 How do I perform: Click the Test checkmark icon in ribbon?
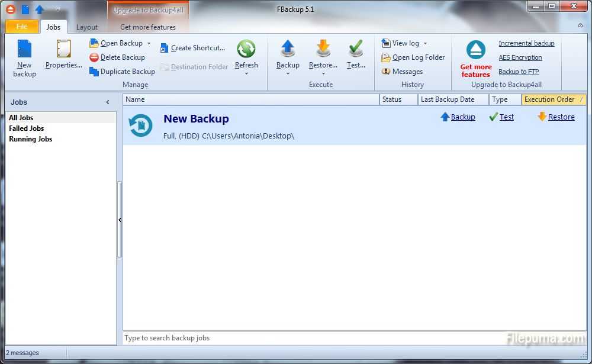tap(356, 49)
